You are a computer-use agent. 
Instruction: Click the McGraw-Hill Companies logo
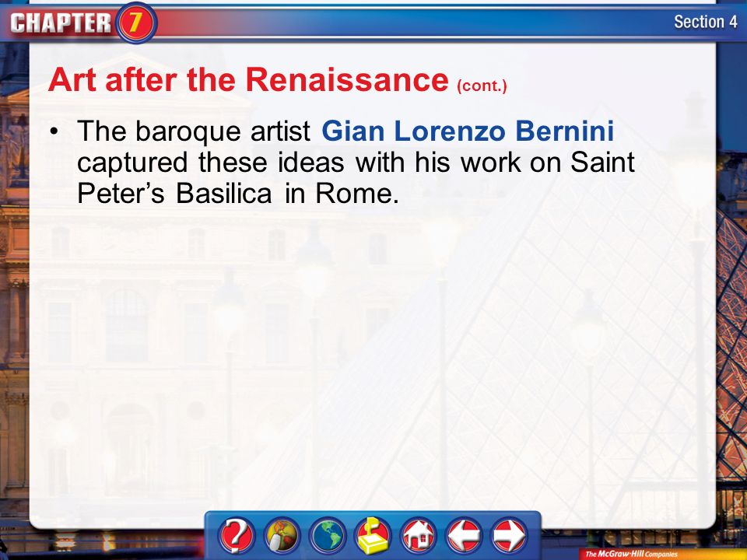coord(631,554)
